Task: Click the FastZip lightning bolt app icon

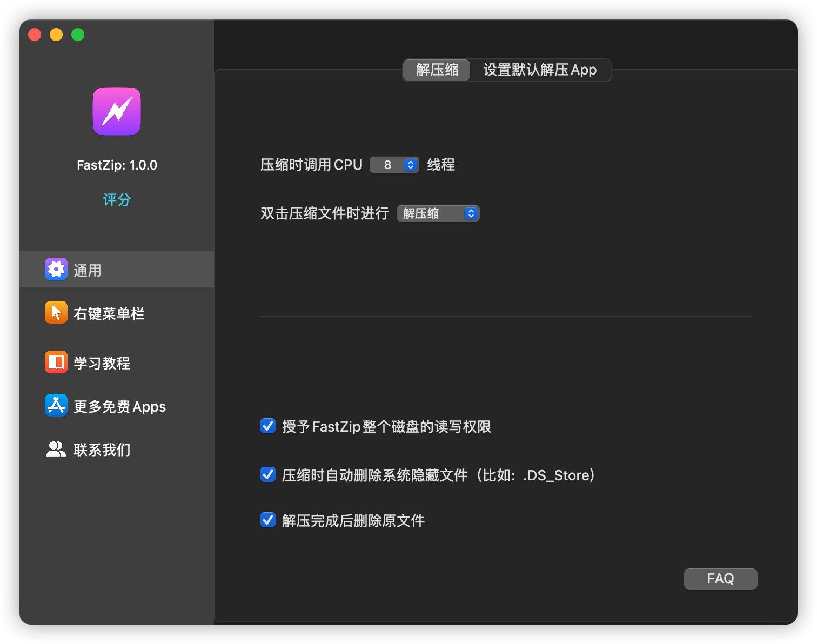Action: 116,111
